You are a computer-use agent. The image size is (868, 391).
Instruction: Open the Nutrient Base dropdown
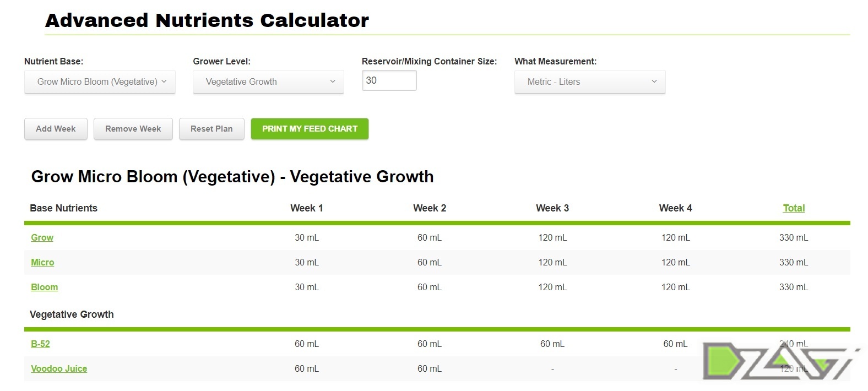100,82
